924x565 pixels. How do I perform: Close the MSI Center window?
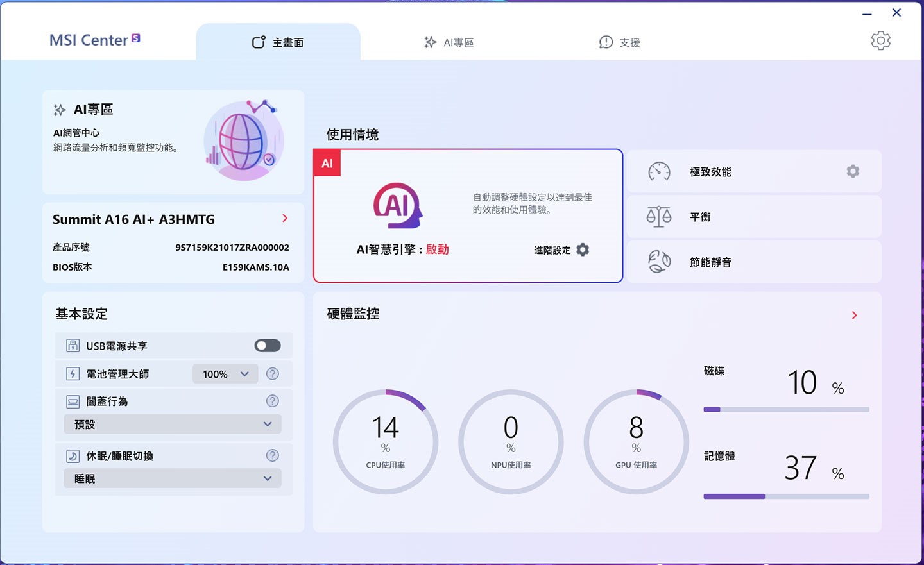pos(896,13)
